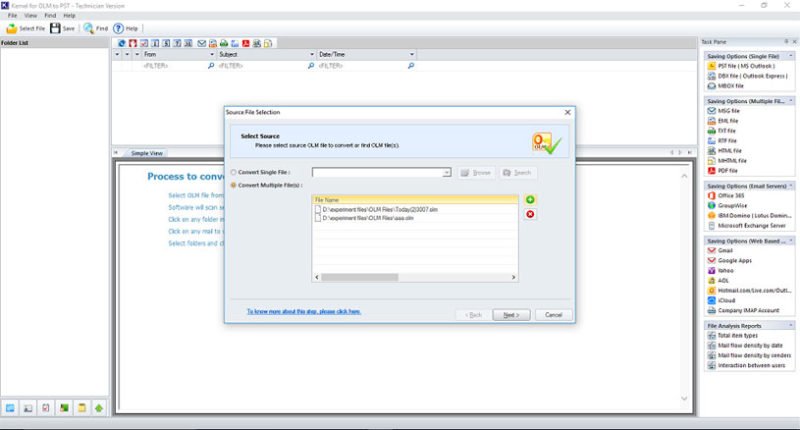Select MBOX file saving option

(x=726, y=86)
